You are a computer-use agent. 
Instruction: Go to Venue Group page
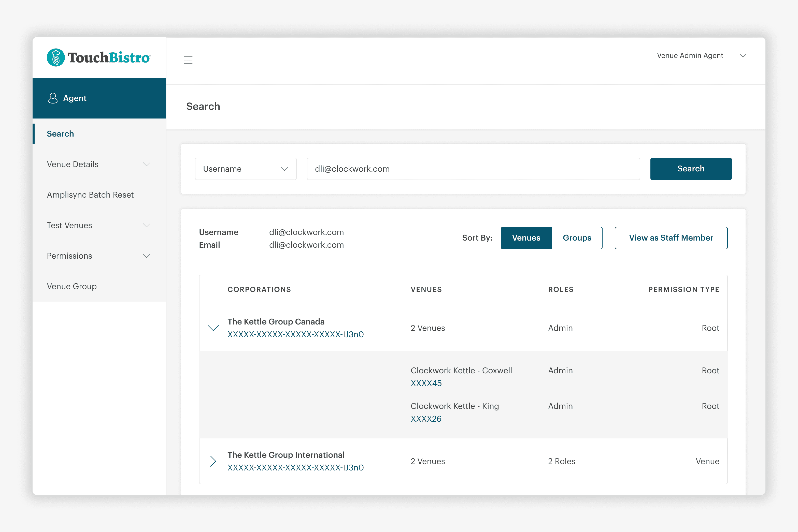72,286
